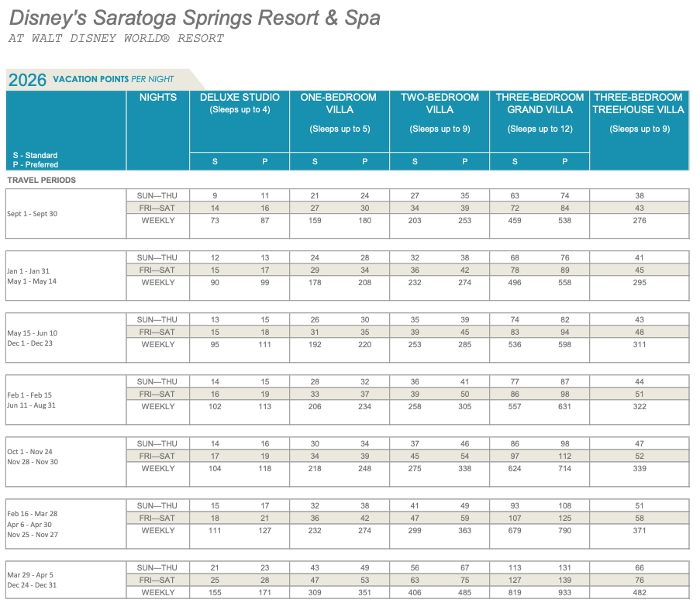Viewport: 700px width, 610px height.
Task: Select the "Feb 16 - Mar 28" travel period
Action: pyautogui.click(x=32, y=514)
